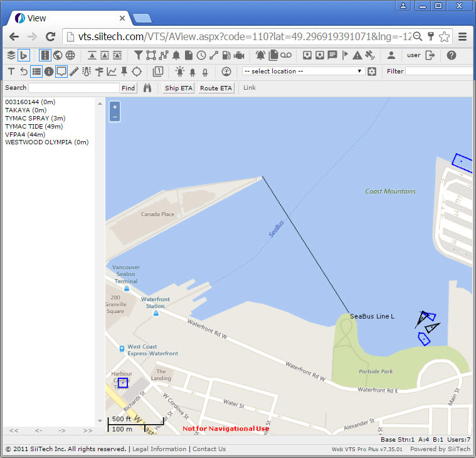Click the log out icon

tap(430, 55)
